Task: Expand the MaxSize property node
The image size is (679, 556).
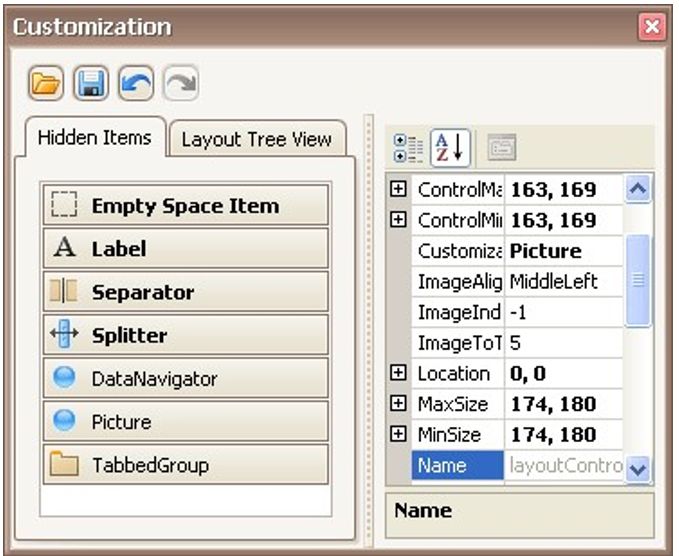Action: click(x=399, y=404)
